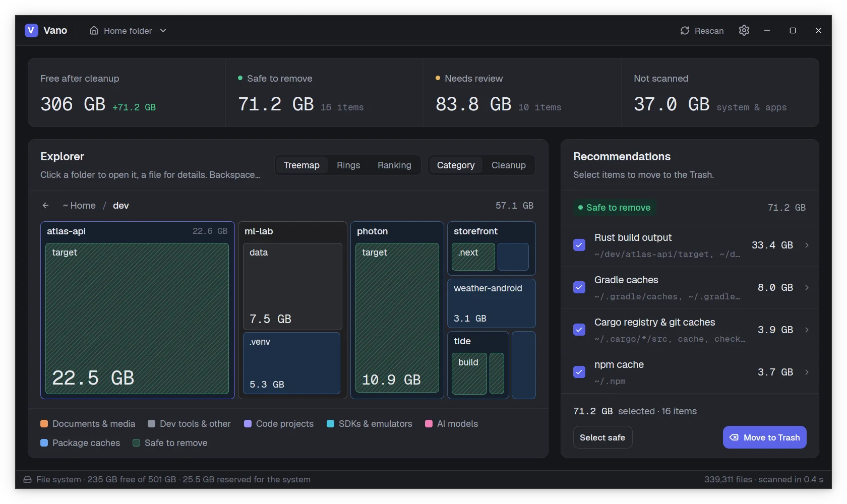Open the photon target block
The width and height of the screenshot is (847, 504).
click(x=397, y=318)
